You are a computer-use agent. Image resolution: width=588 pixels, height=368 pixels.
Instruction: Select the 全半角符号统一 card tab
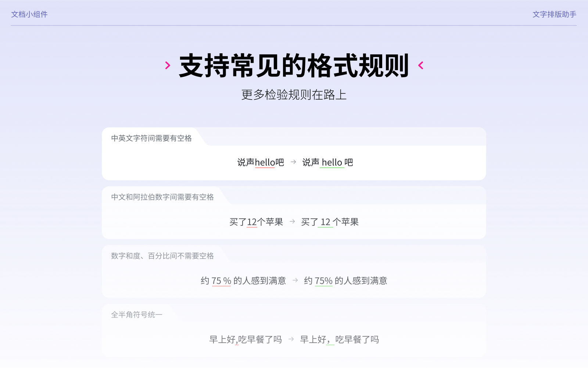[x=137, y=315]
